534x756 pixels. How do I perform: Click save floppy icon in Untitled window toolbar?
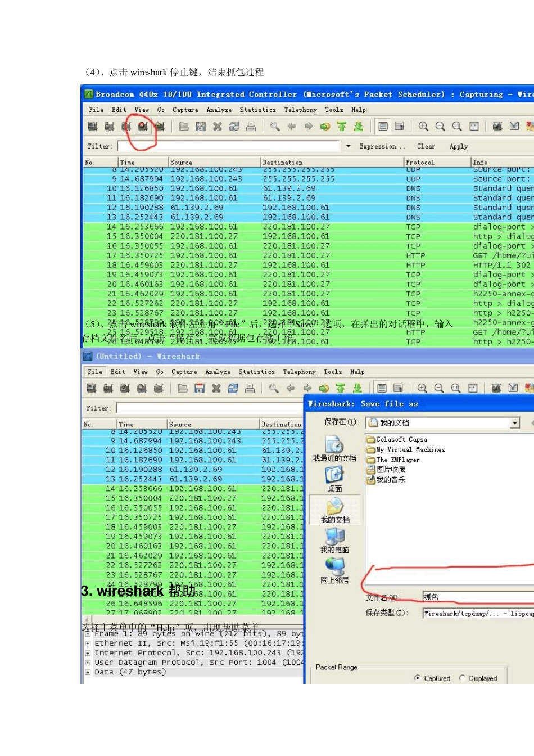pyautogui.click(x=200, y=389)
